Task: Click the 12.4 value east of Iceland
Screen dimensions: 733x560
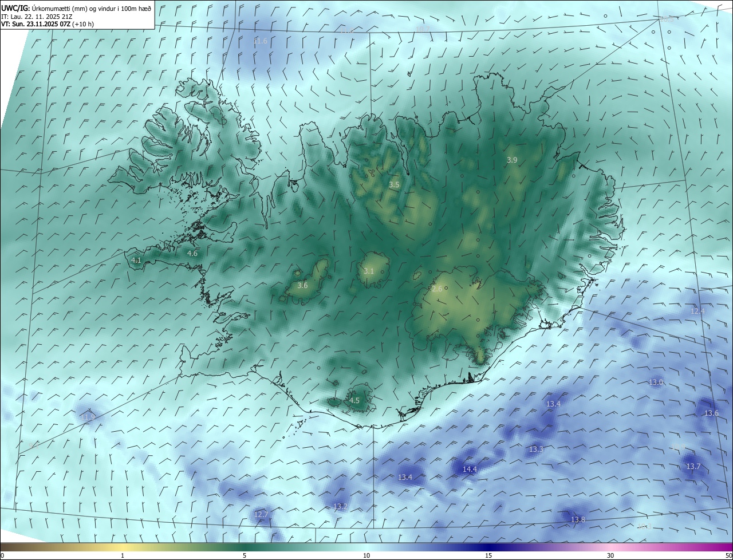Action: point(698,311)
